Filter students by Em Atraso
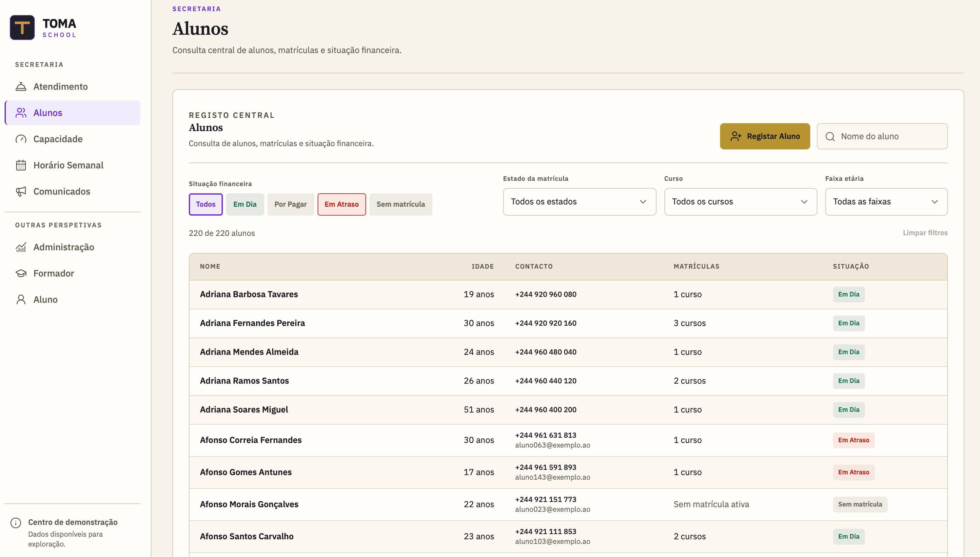The image size is (980, 557). 342,204
